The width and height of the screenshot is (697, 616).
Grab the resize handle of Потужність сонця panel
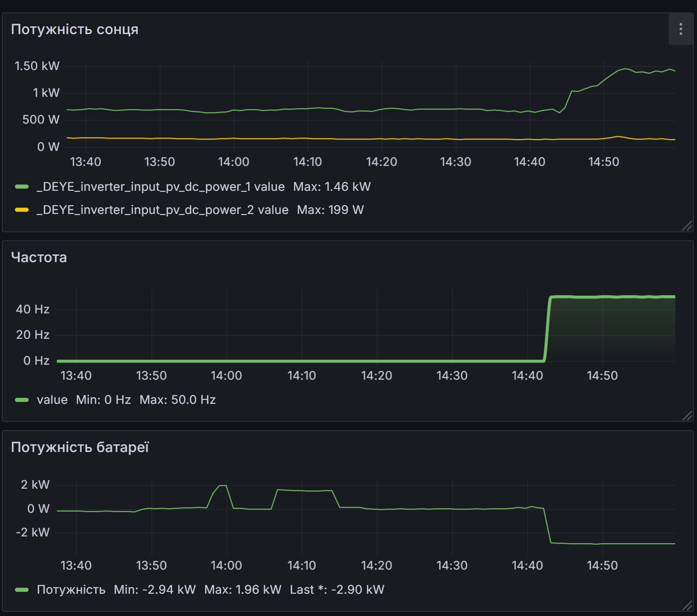click(x=687, y=226)
